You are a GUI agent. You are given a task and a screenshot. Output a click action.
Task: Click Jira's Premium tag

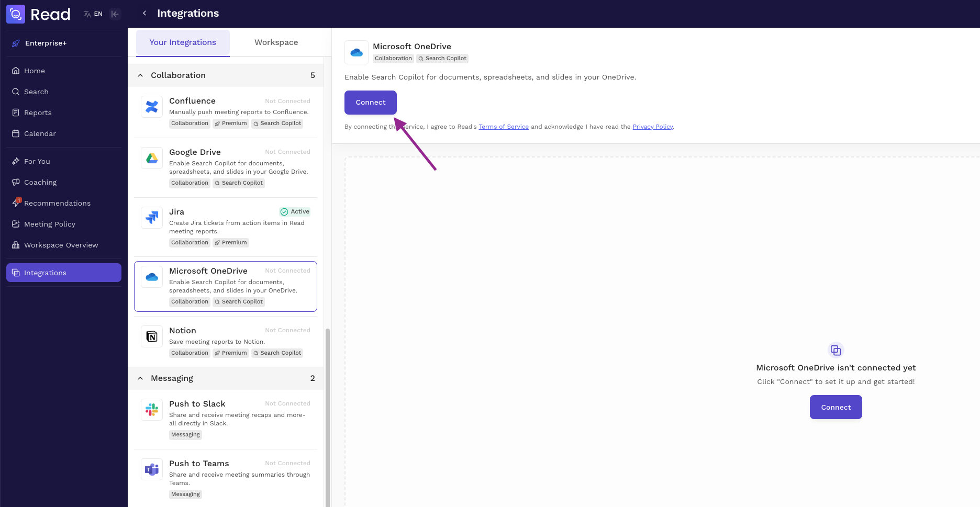pyautogui.click(x=231, y=243)
